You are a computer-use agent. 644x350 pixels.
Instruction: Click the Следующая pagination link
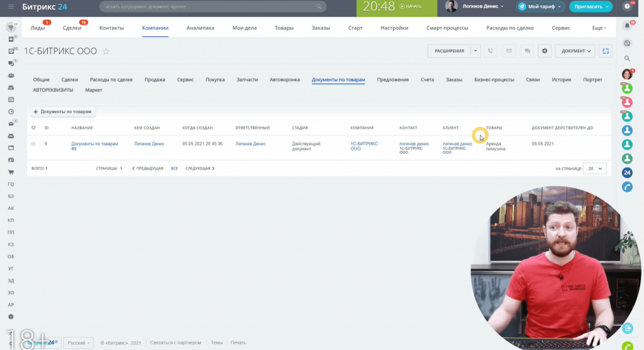click(x=200, y=168)
